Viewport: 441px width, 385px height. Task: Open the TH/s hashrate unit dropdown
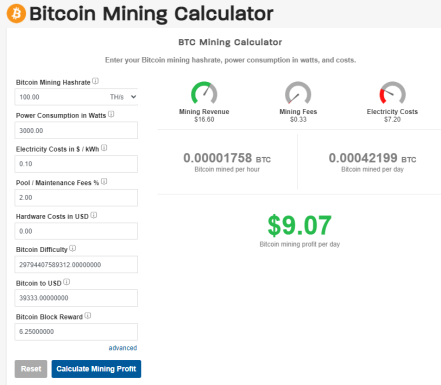123,97
